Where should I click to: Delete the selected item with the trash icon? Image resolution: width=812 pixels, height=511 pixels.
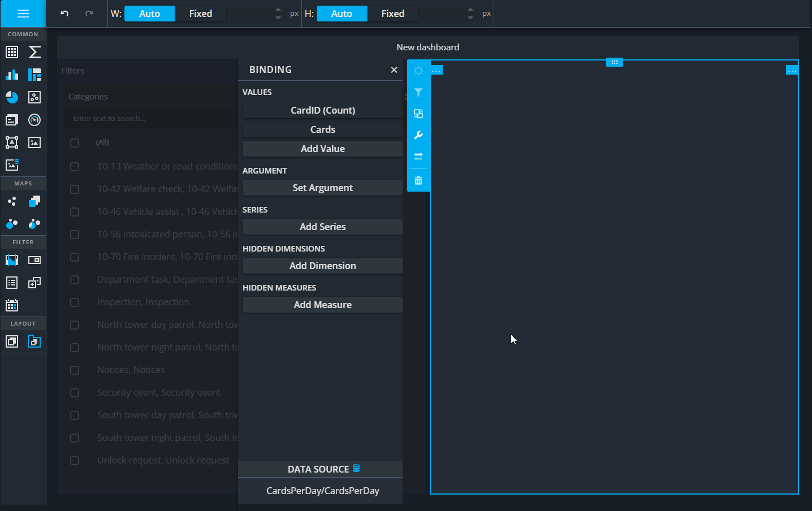(418, 180)
